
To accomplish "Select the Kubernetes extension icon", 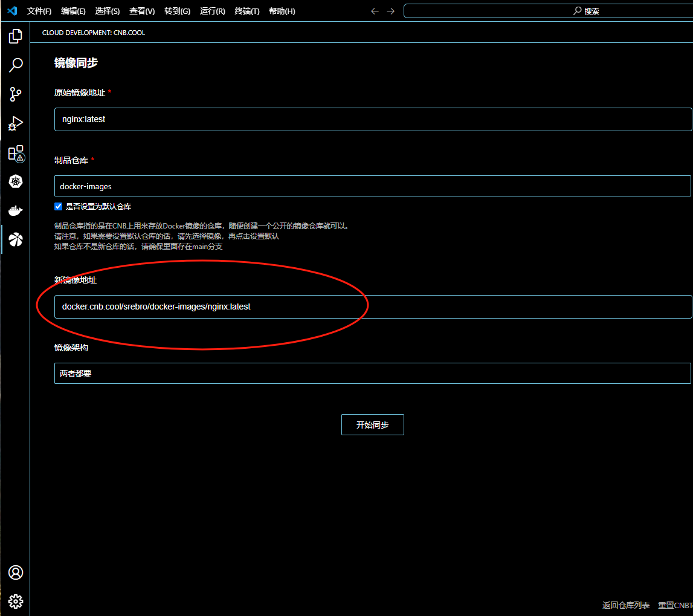I will (15, 181).
